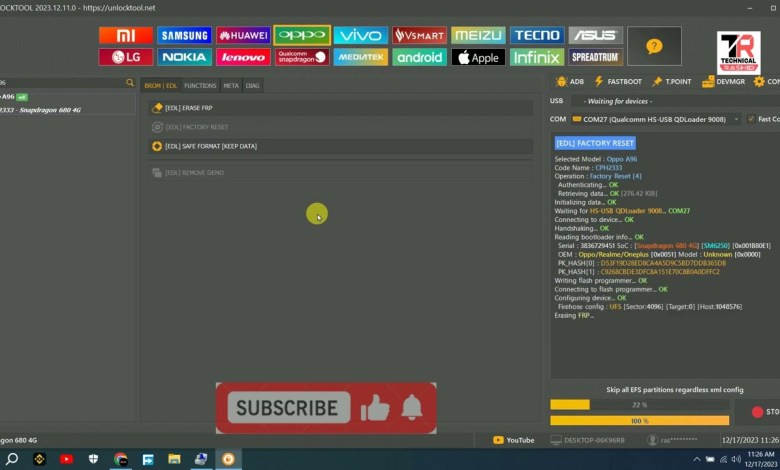
Task: Choose the Apple brand tile
Action: click(478, 57)
